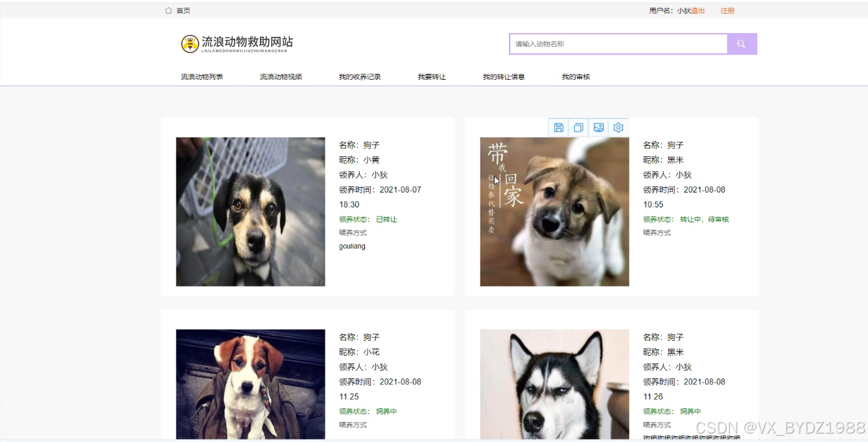Click the gouliang feeding method text
Viewport: 868px width, 442px height.
point(352,246)
